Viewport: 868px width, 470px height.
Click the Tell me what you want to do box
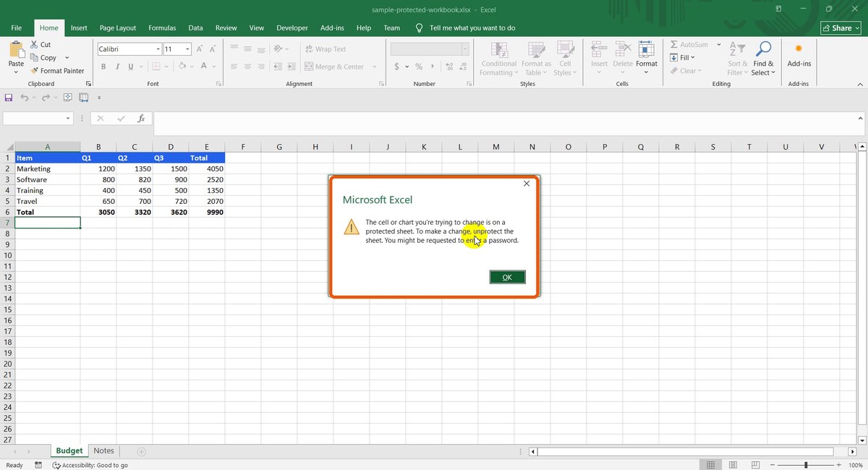[x=472, y=28]
